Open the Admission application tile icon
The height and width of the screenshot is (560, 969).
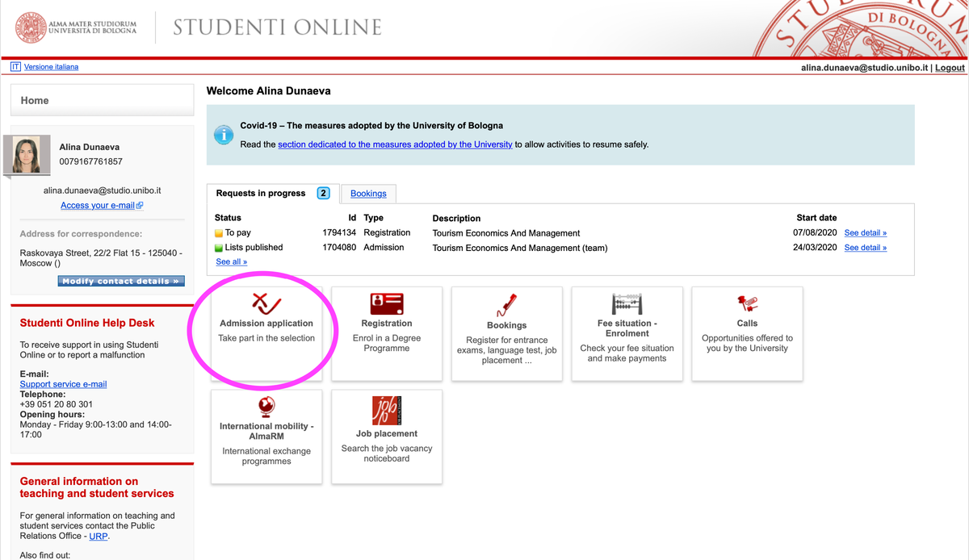point(266,303)
